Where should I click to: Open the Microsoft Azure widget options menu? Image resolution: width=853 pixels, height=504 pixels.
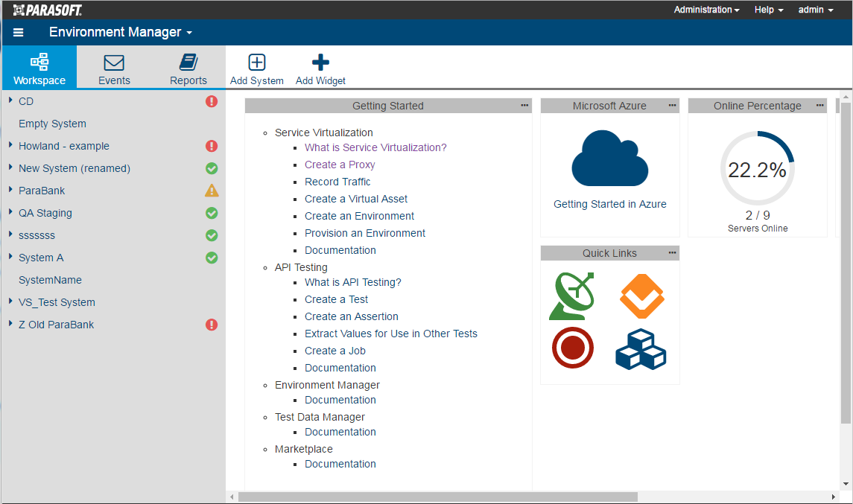click(x=673, y=106)
